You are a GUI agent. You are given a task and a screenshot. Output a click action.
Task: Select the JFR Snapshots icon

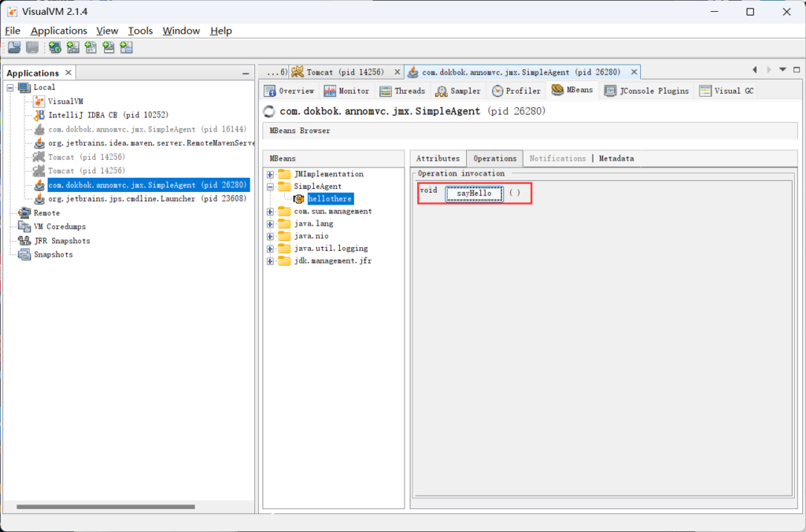[x=24, y=241]
